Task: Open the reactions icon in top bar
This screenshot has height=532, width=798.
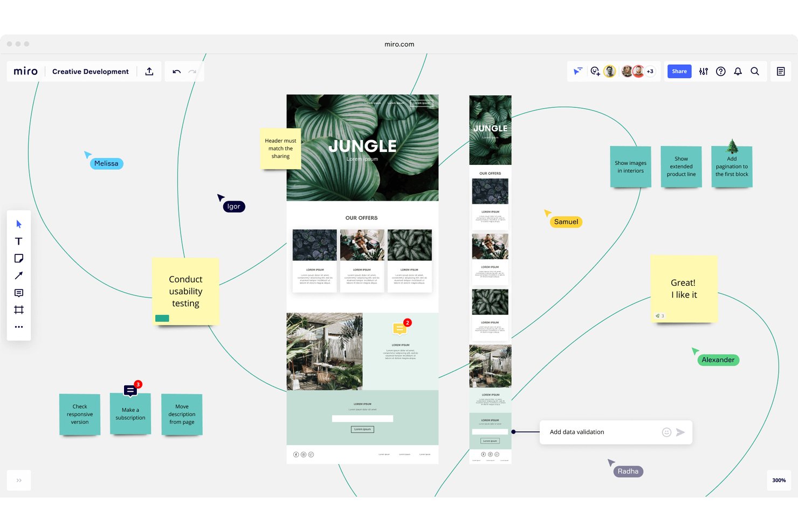Action: click(x=595, y=71)
